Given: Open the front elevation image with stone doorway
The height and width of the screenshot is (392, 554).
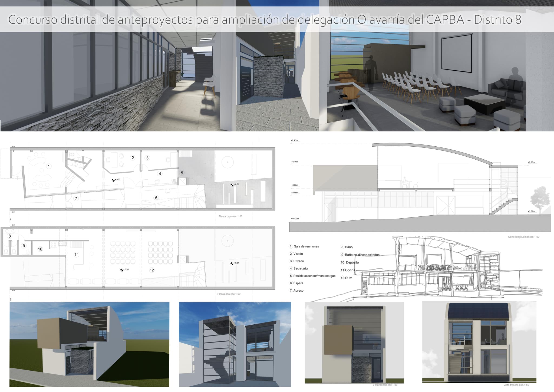Looking at the screenshot, I should point(354,343).
